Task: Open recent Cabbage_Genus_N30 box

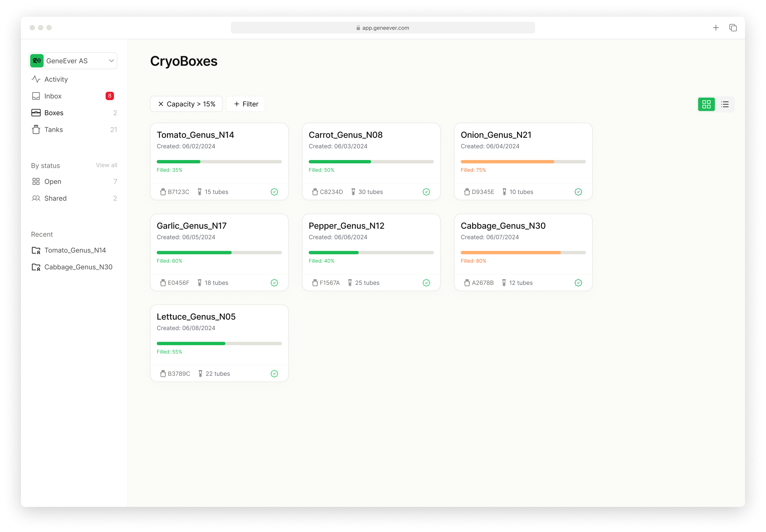Action: [x=78, y=267]
